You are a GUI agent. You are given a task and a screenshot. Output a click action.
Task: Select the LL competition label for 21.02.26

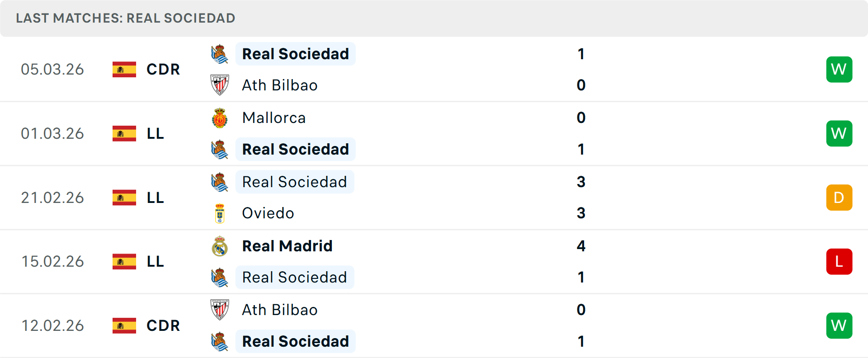pos(155,198)
